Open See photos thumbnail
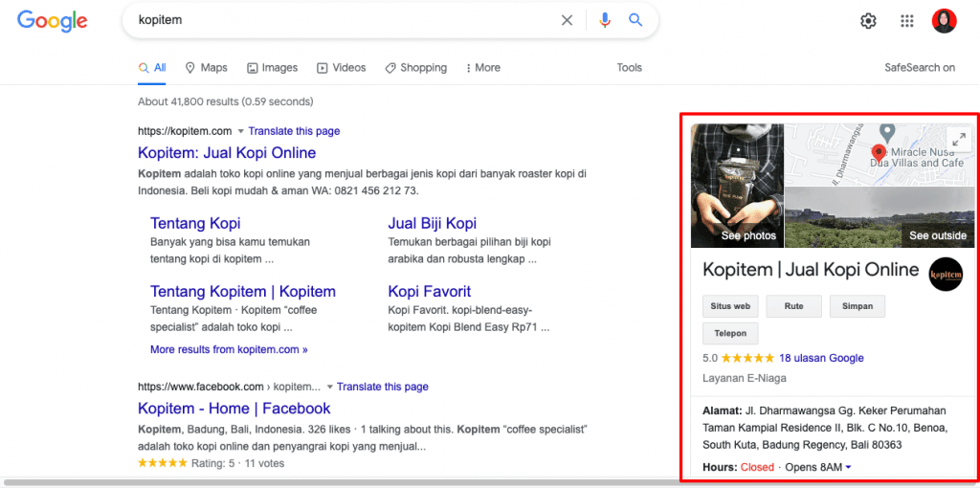 tap(738, 187)
